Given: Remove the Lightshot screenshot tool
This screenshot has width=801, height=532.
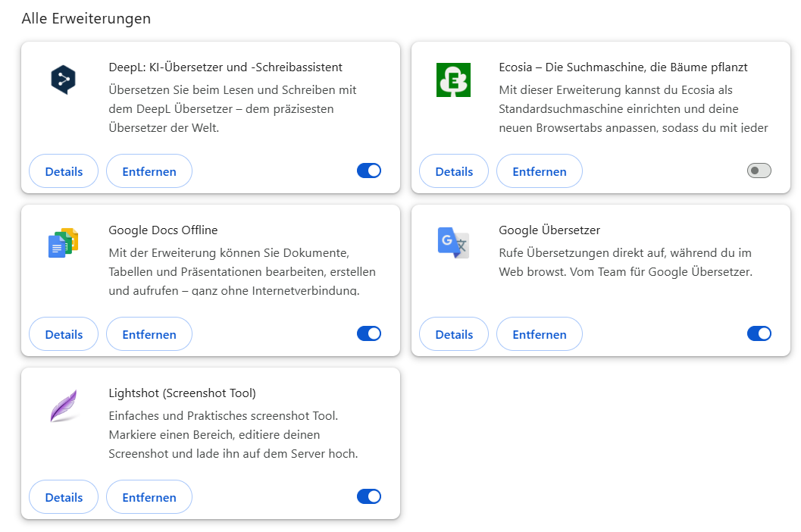Looking at the screenshot, I should coord(149,497).
